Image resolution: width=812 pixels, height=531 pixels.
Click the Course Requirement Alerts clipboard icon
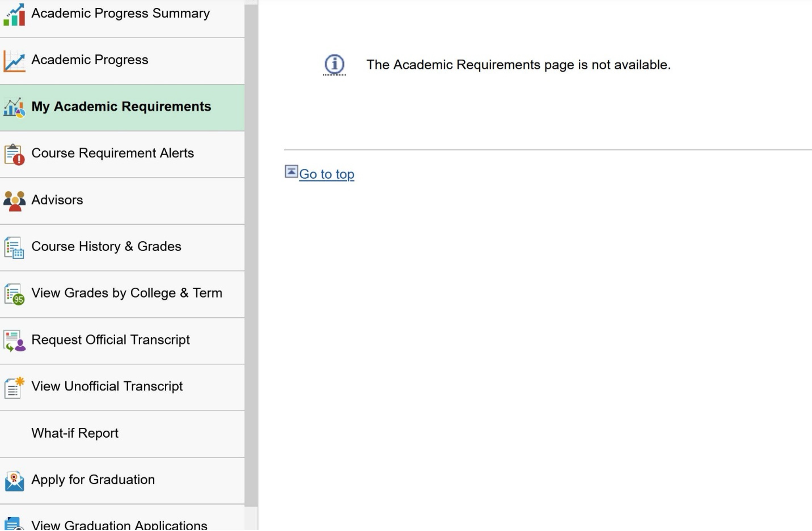click(14, 154)
